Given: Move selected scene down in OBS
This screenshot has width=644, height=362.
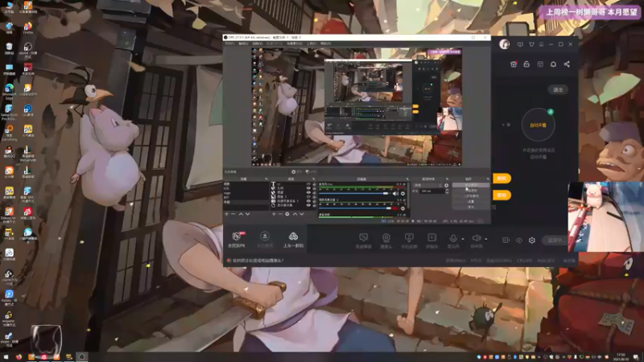Looking at the screenshot, I should pyautogui.click(x=247, y=214).
